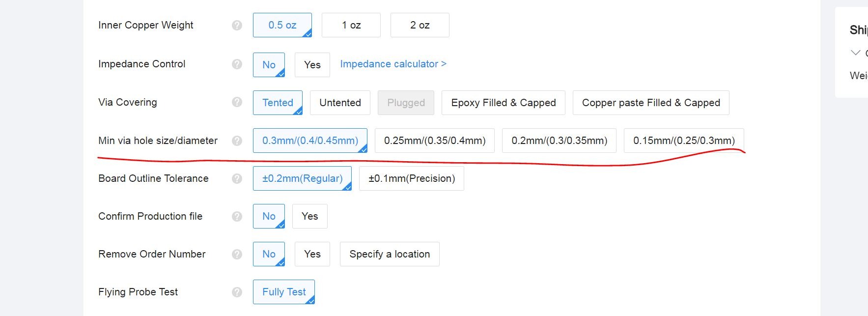Select Specify a location for order number
The image size is (868, 316).
[390, 254]
